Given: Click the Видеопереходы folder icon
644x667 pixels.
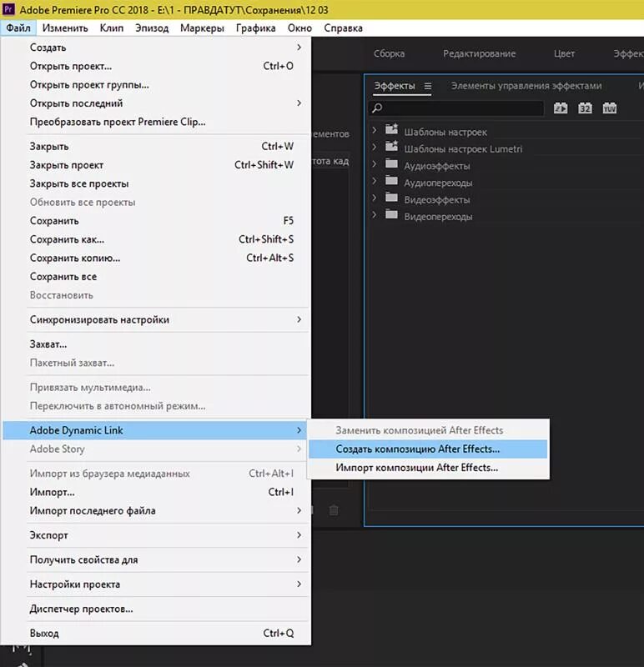Looking at the screenshot, I should (x=391, y=214).
